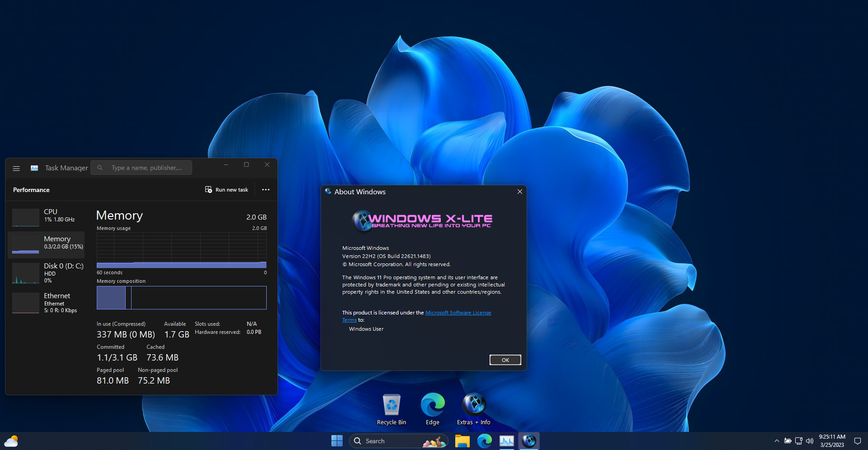Click the battery tray icon
The height and width of the screenshot is (450, 868).
point(788,441)
